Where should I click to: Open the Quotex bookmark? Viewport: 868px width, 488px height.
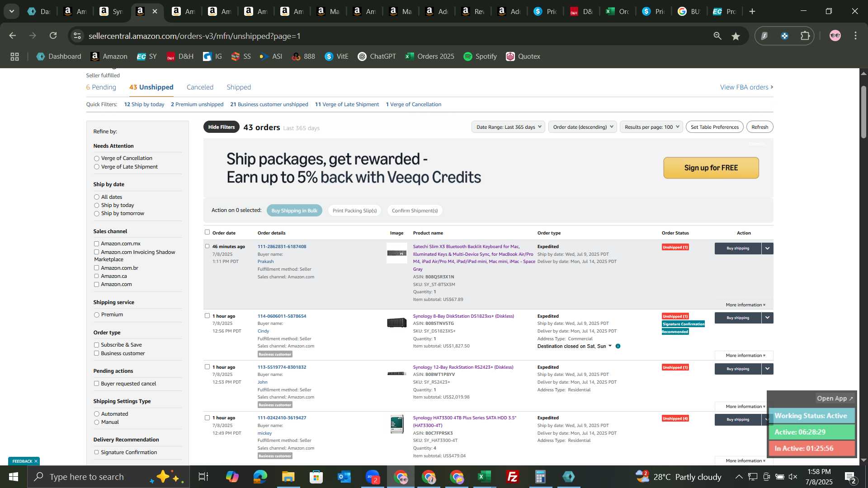(x=523, y=56)
